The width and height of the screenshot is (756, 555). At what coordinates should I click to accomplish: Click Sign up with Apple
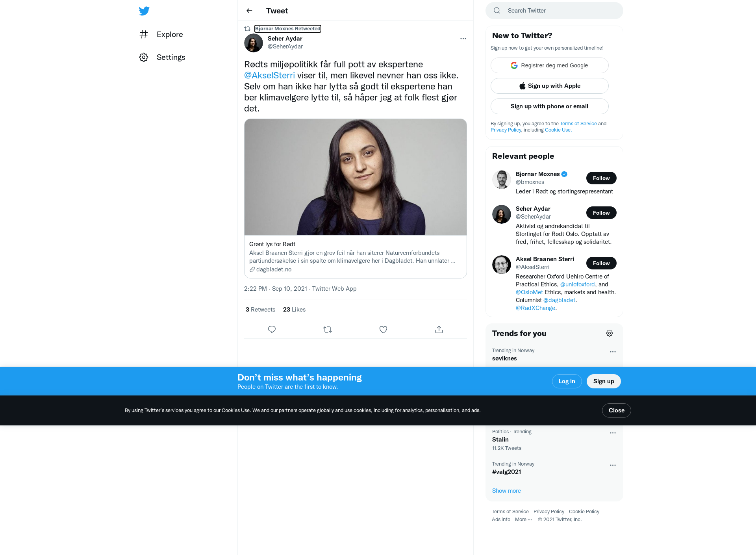click(x=550, y=86)
